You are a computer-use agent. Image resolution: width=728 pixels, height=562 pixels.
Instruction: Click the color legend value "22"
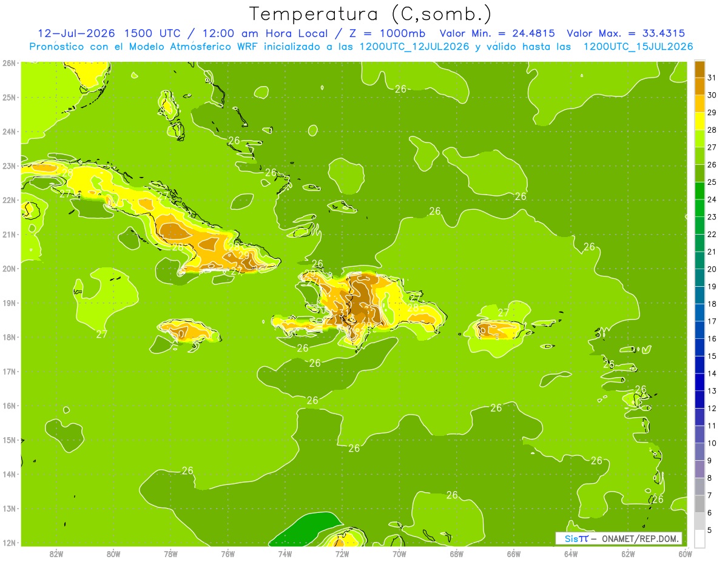(712, 235)
